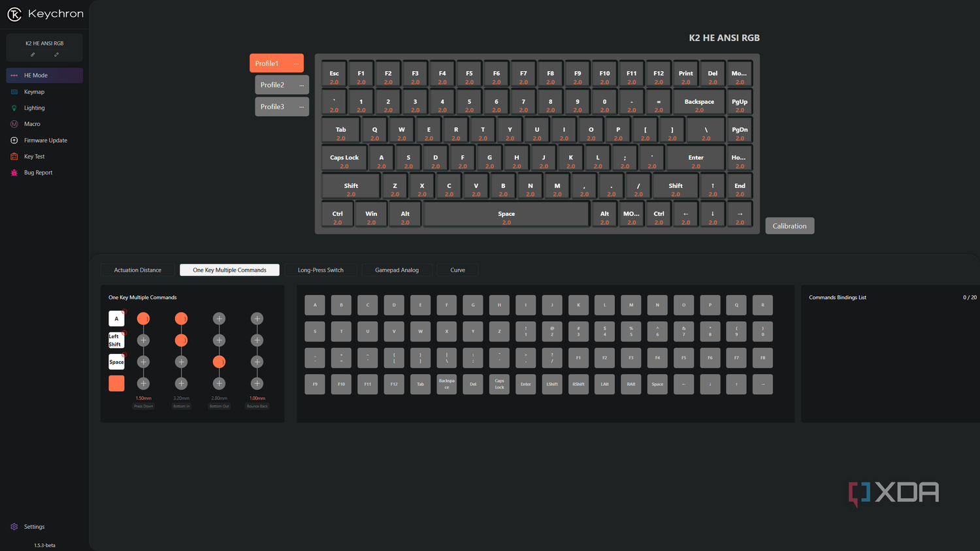Click the right link icon under K2 HE ANSI RGB

point(56,54)
